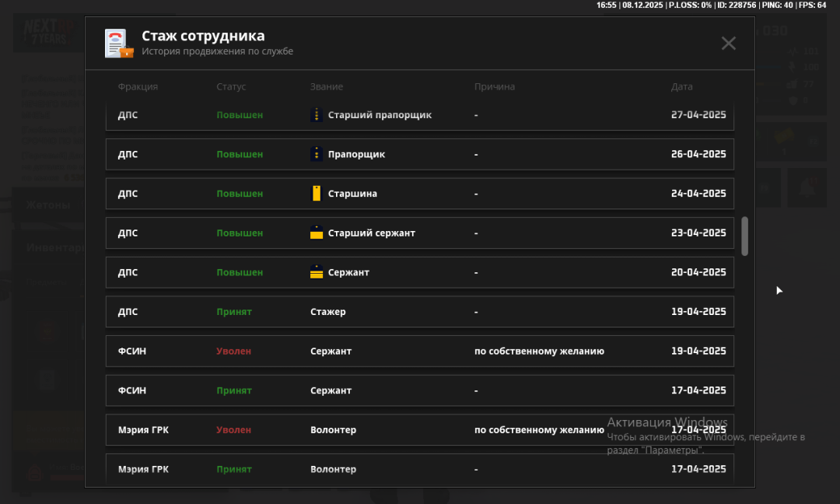Click the Причина column header
This screenshot has height=504, width=840.
pos(494,87)
